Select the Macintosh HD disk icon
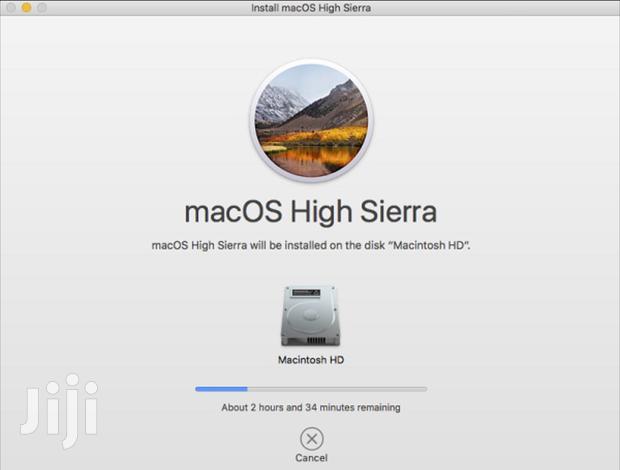 [x=310, y=315]
